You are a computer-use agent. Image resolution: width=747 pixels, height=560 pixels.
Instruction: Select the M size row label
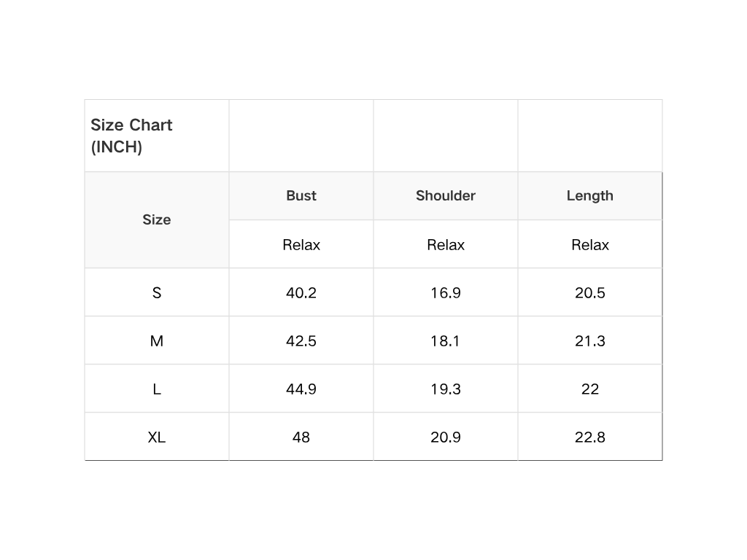157,341
